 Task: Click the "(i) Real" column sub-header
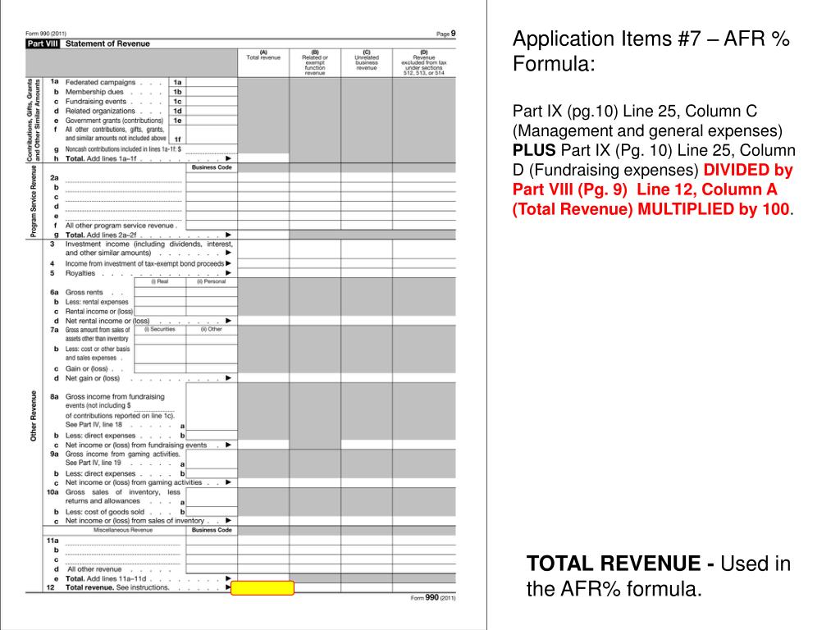[x=160, y=282]
